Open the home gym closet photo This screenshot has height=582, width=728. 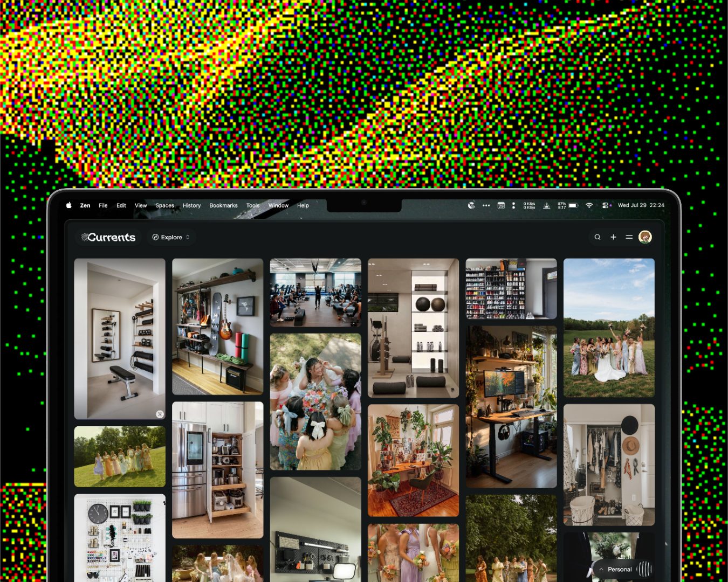coord(120,339)
